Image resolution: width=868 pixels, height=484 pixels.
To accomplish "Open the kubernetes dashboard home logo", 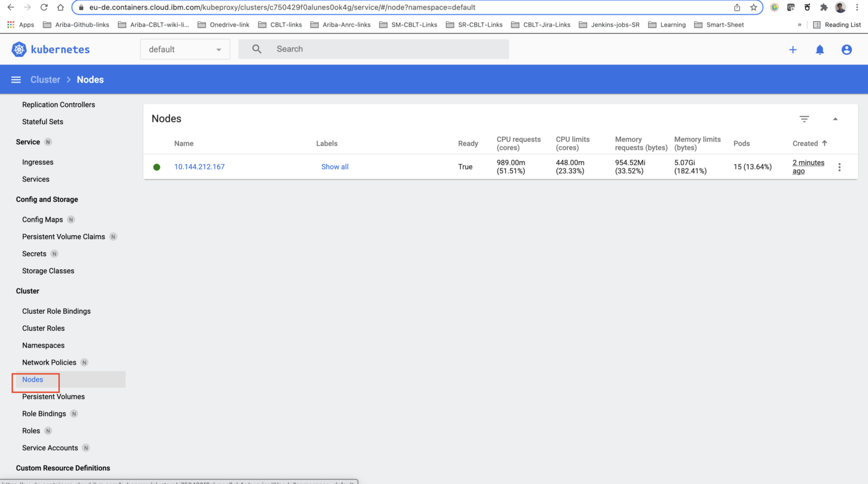I will point(50,49).
